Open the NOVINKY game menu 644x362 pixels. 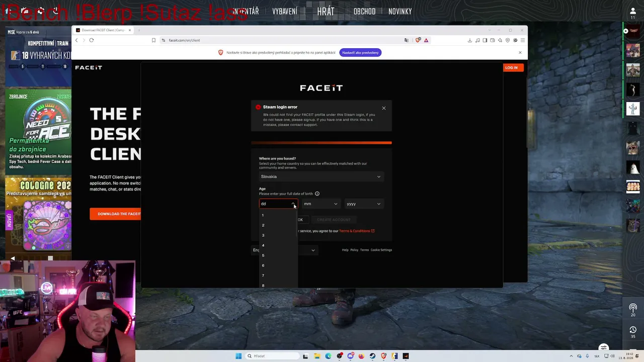(400, 11)
